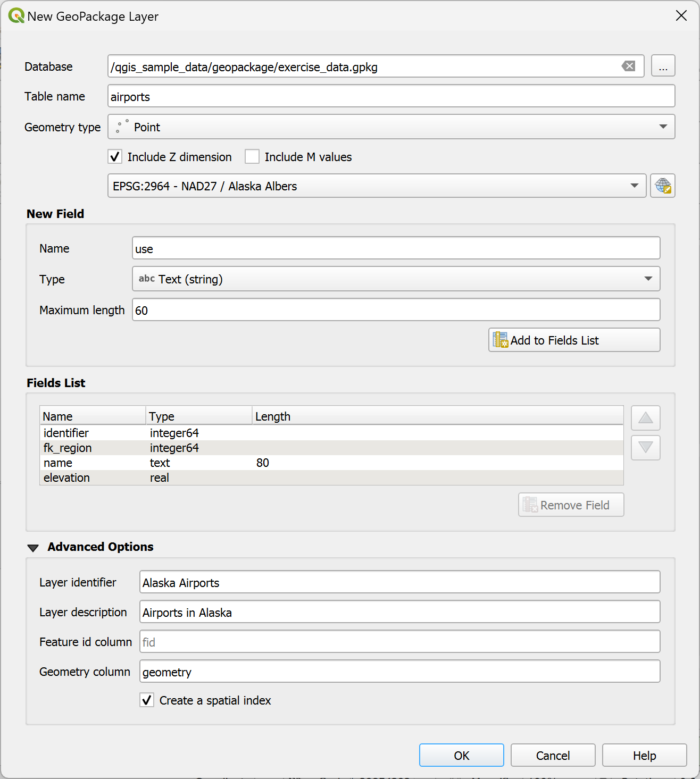Collapse the Advanced Options section
Screen dimensions: 700x779
coord(33,548)
